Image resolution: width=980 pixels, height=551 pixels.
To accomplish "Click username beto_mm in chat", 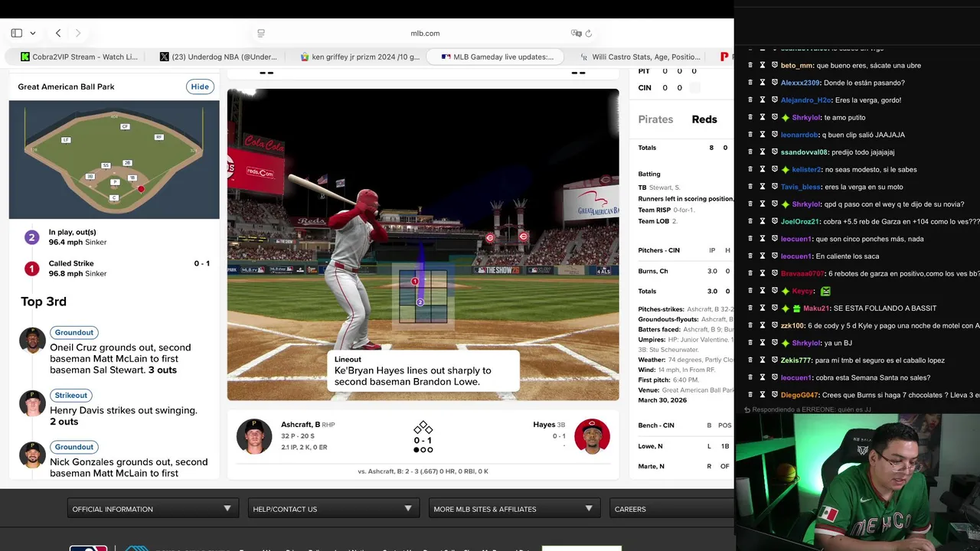I will pyautogui.click(x=797, y=65).
